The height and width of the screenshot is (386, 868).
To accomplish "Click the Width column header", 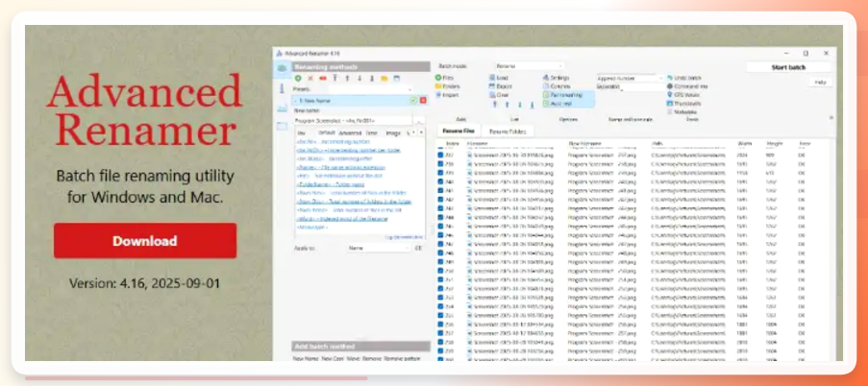I will [745, 144].
